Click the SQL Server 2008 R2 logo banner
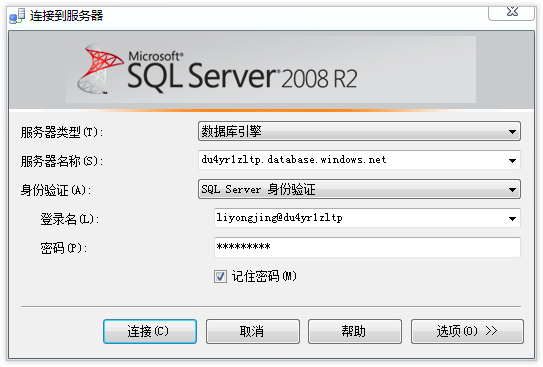Viewport: 543px width, 367px height. tap(271, 70)
